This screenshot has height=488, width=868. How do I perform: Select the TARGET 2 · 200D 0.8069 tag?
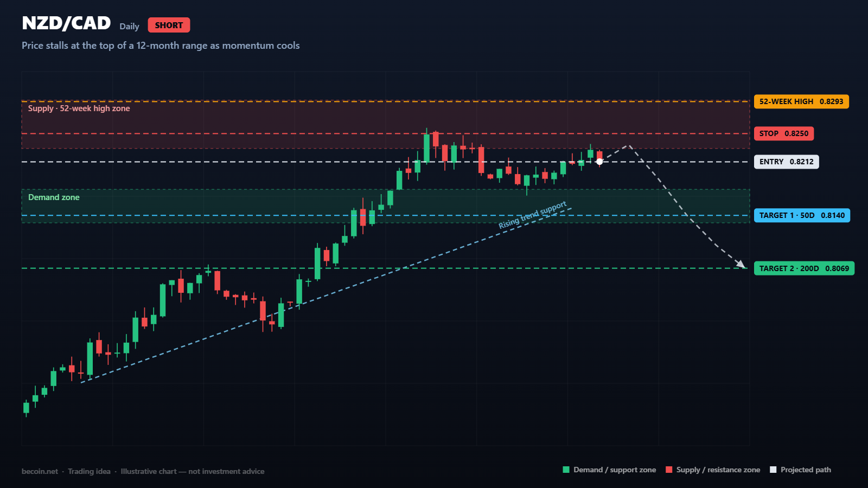click(x=804, y=268)
